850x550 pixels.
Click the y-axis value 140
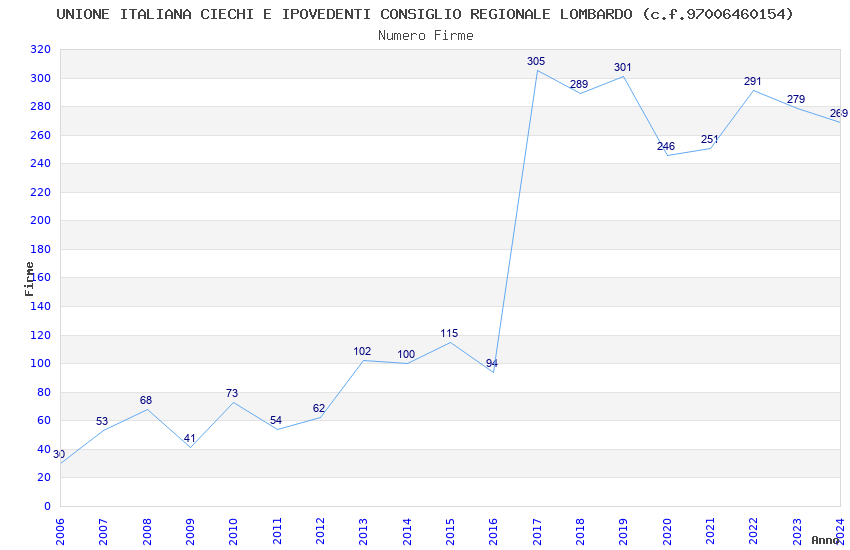[x=40, y=306]
